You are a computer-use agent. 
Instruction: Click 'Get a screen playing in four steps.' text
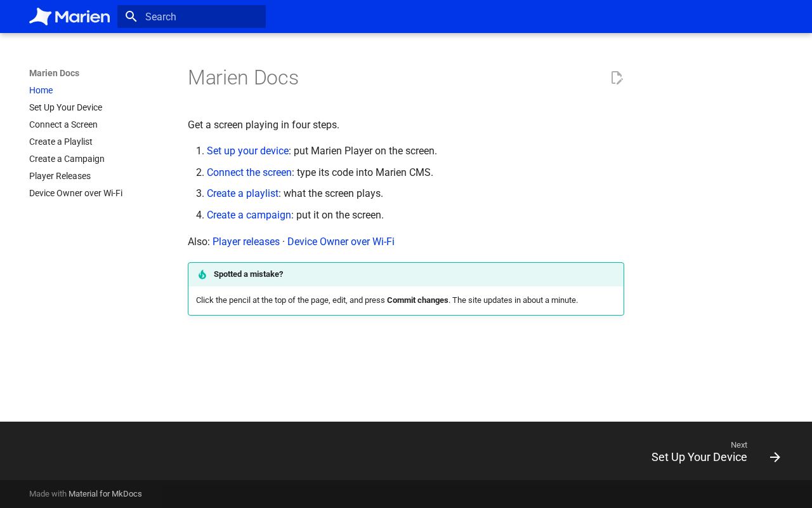[263, 125]
